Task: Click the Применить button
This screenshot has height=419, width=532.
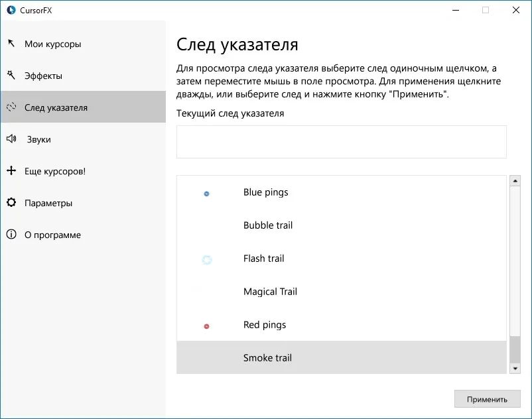Action: point(487,399)
